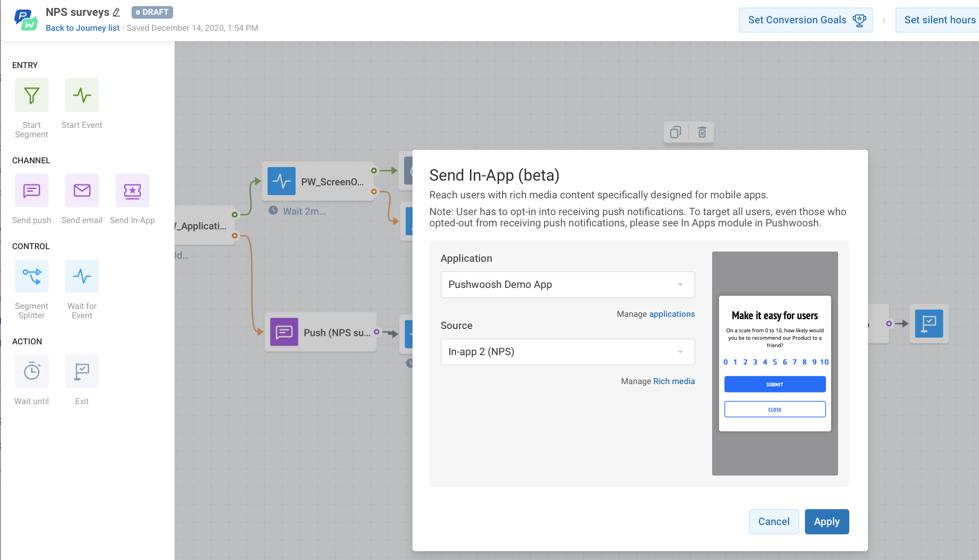Click Apply in Send In-App dialog

(827, 522)
